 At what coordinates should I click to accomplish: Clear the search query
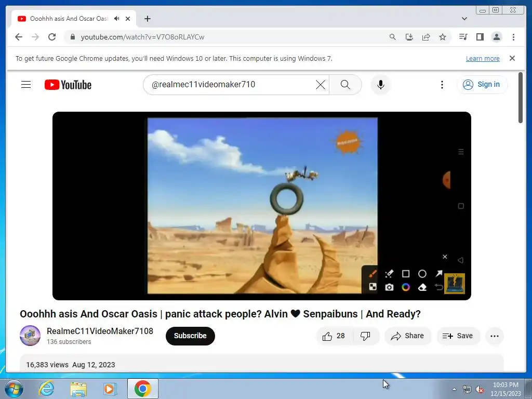[320, 85]
